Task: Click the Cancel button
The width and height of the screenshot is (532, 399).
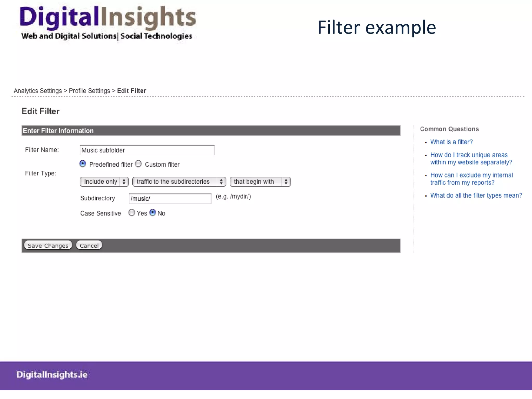Action: 89,245
